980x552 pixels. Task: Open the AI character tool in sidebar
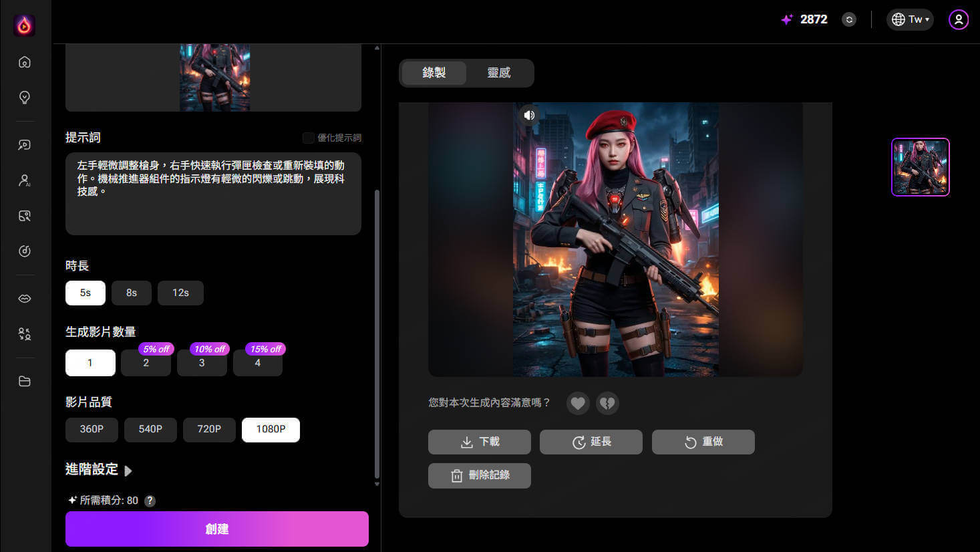[24, 180]
